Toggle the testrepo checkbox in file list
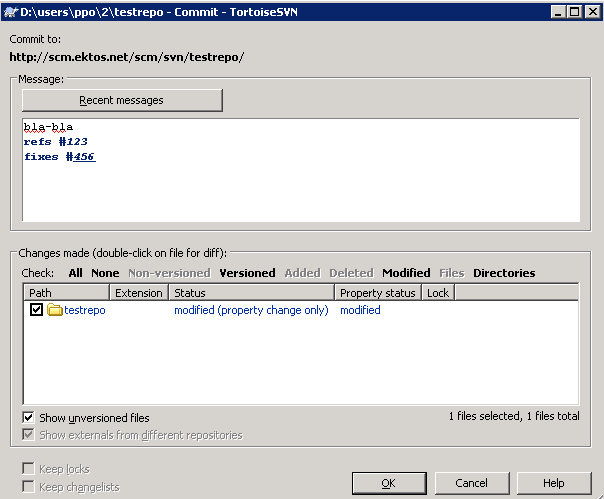This screenshot has width=604, height=499. [x=37, y=310]
